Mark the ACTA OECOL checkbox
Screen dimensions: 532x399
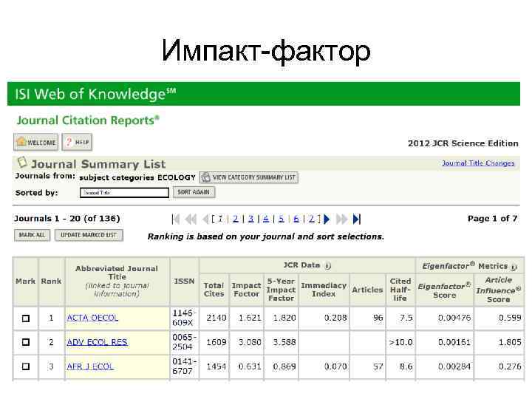point(26,318)
